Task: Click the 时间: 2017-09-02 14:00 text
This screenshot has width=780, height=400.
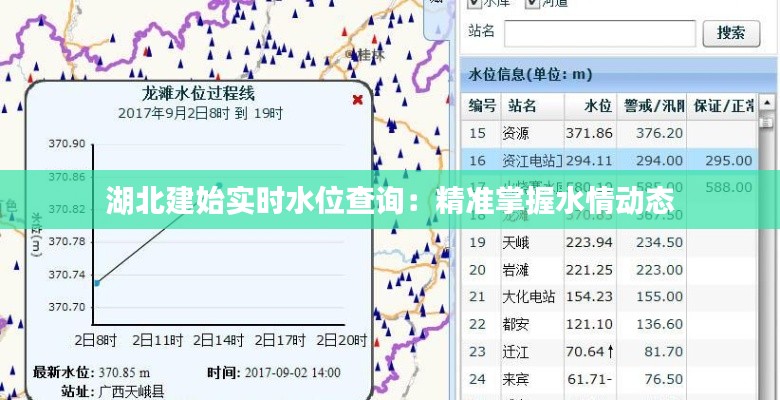Action: pyautogui.click(x=274, y=373)
